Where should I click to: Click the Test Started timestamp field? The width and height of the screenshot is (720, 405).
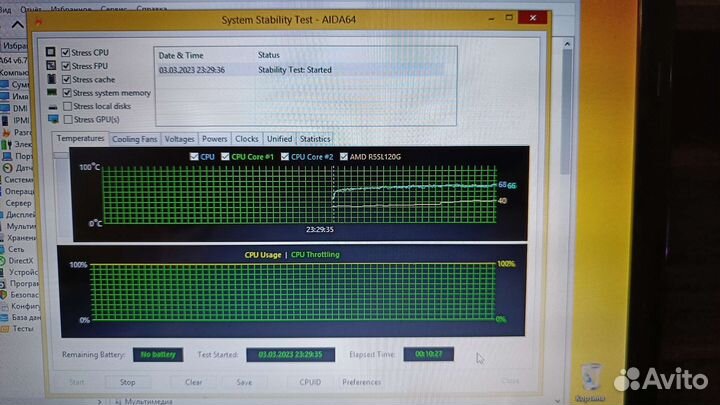click(290, 354)
